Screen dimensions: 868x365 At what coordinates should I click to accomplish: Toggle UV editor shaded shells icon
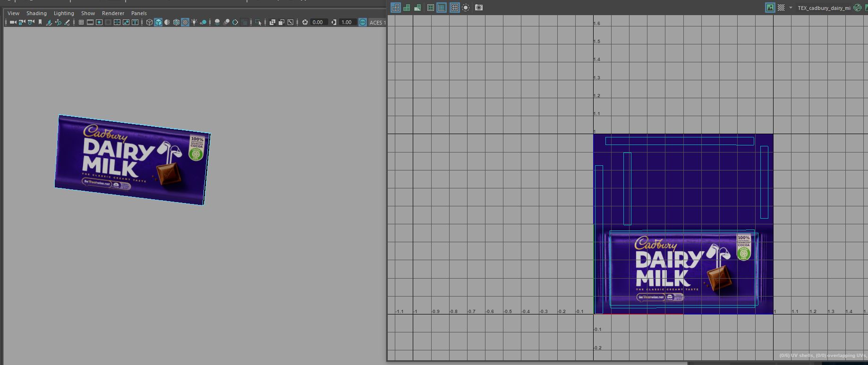coord(407,8)
